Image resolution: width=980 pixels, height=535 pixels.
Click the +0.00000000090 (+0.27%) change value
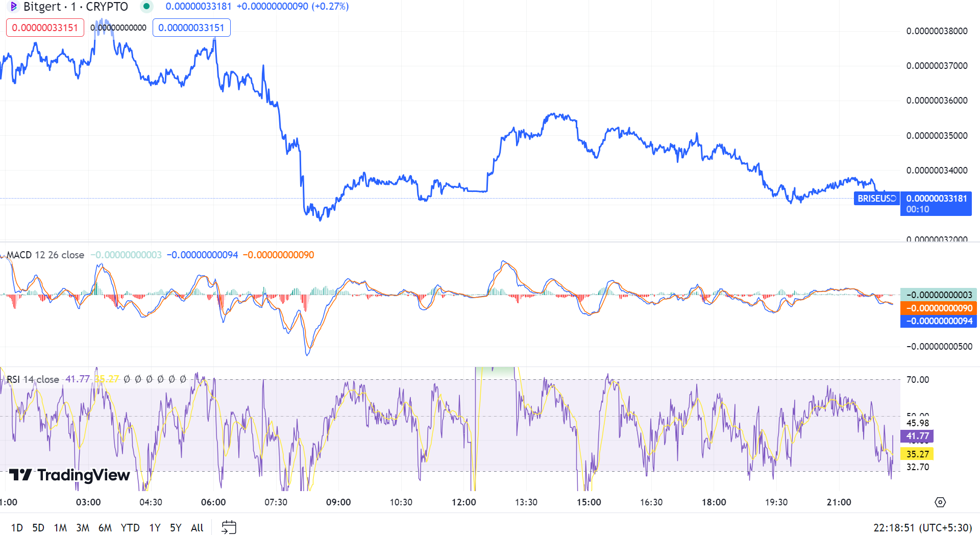pyautogui.click(x=292, y=7)
